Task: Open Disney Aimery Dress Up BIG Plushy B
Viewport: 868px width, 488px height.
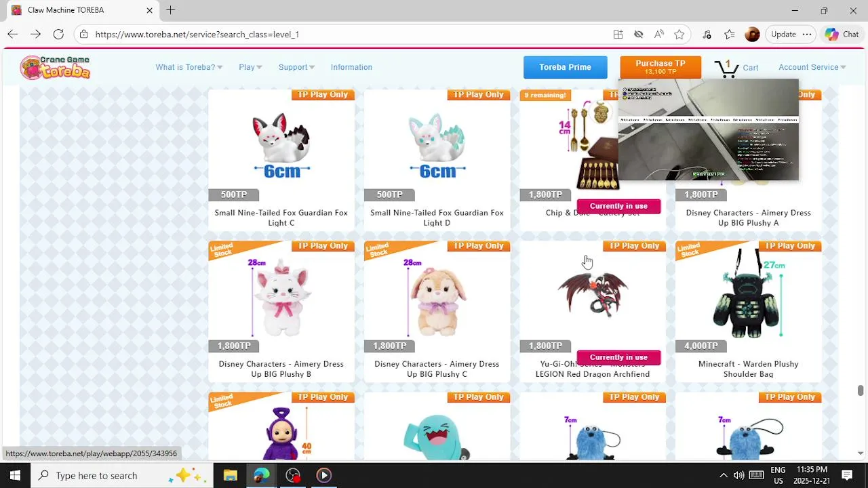Action: tap(281, 369)
